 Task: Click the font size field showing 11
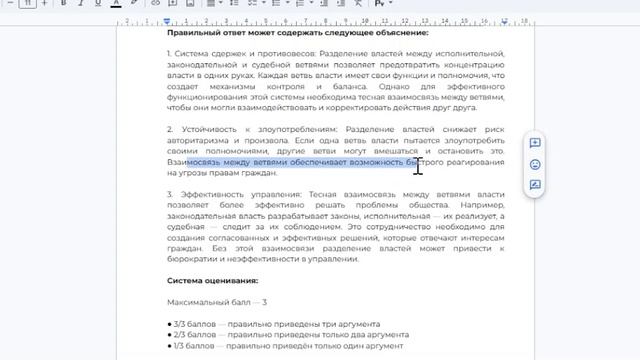click(28, 3)
